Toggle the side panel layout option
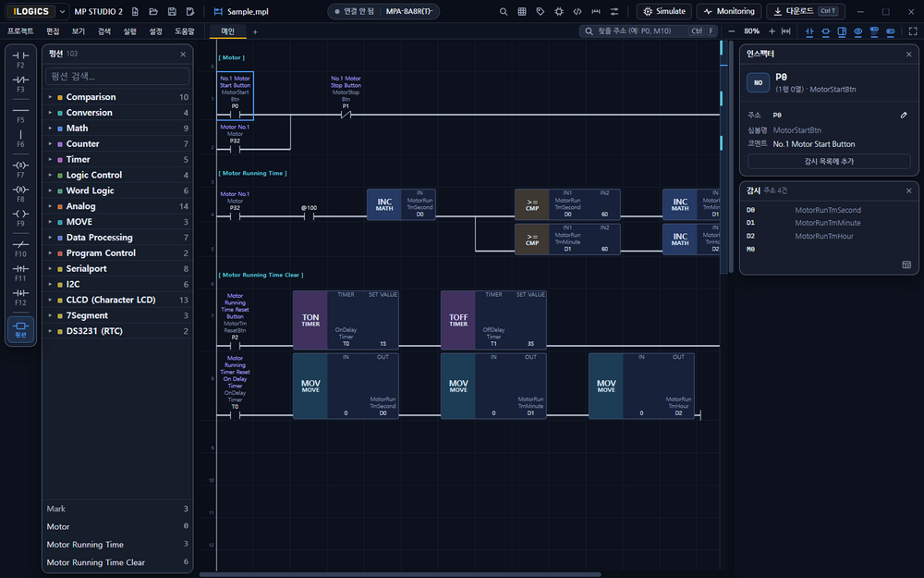 (x=842, y=31)
